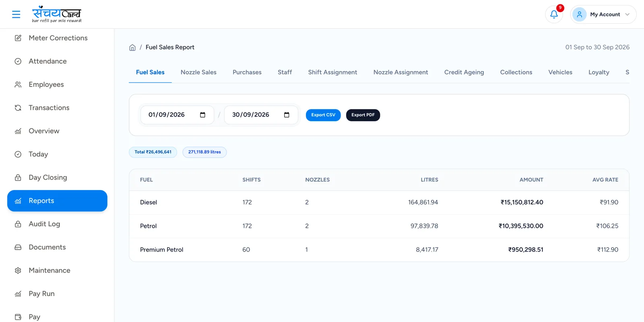644x322 pixels.
Task: Export the report as PDF
Action: pyautogui.click(x=363, y=115)
